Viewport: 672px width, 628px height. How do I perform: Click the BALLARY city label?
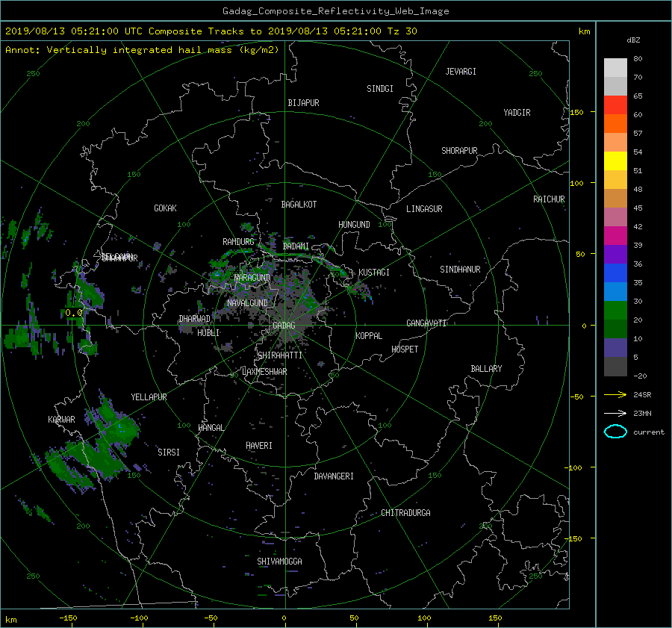(x=486, y=369)
